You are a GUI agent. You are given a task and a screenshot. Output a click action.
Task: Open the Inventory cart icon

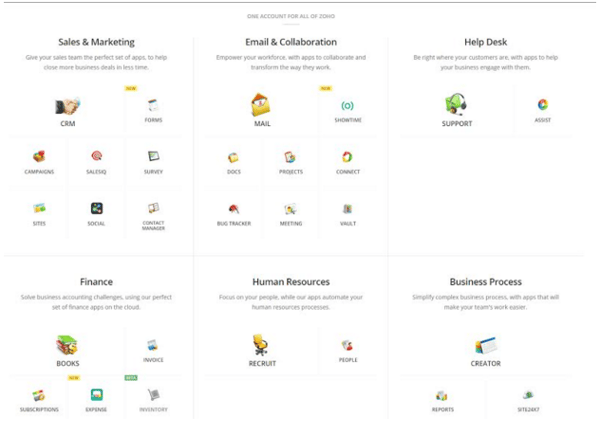pyautogui.click(x=153, y=395)
